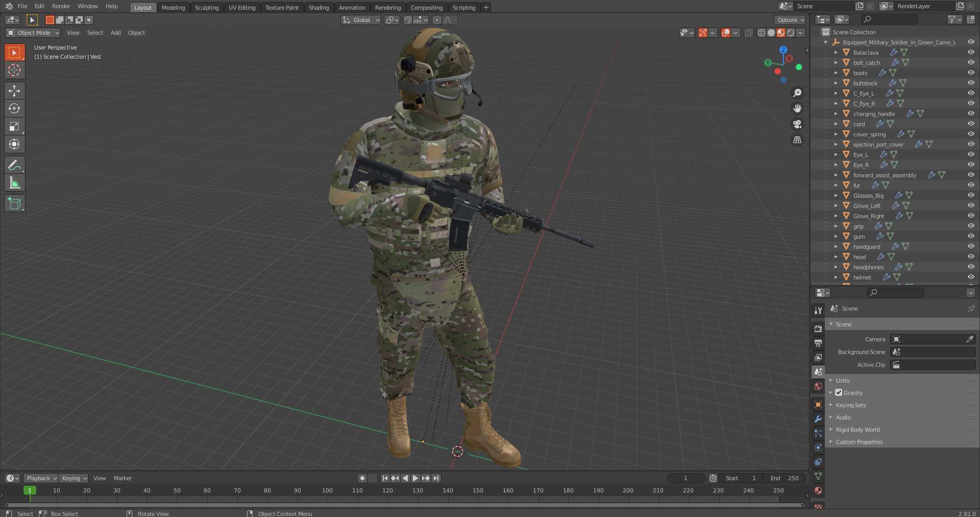This screenshot has width=980, height=517.
Task: Select the Select Box tool
Action: (x=14, y=52)
